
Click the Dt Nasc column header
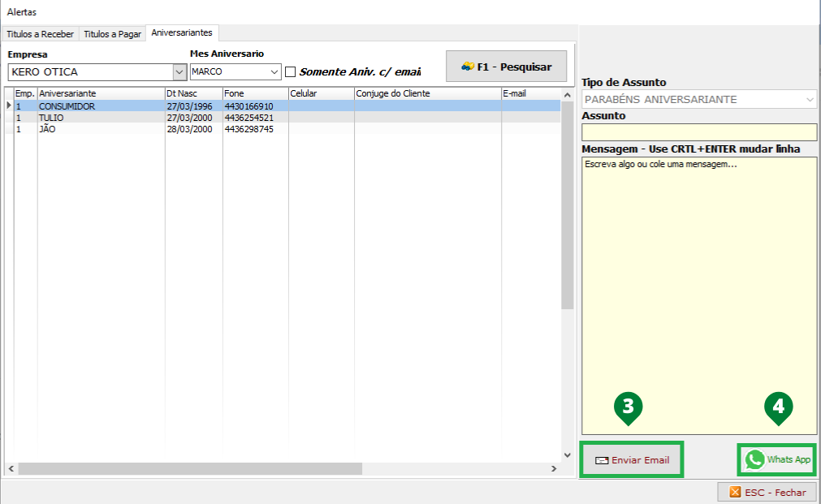tap(194, 93)
